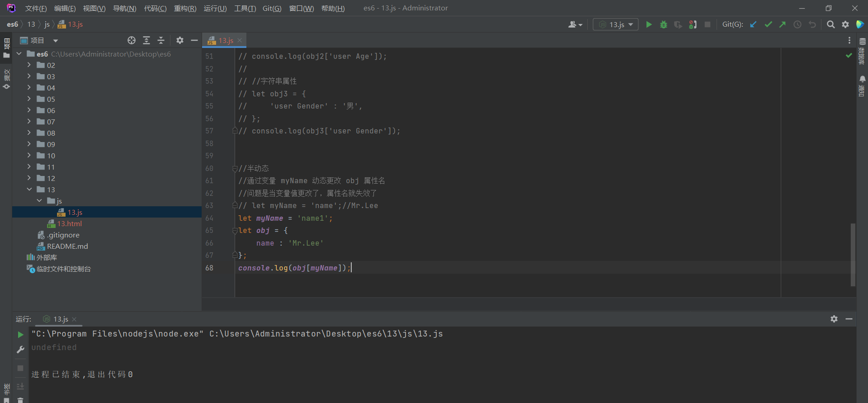Expand folder 05 in project tree
Viewport: 868px width, 403px height.
pyautogui.click(x=29, y=99)
